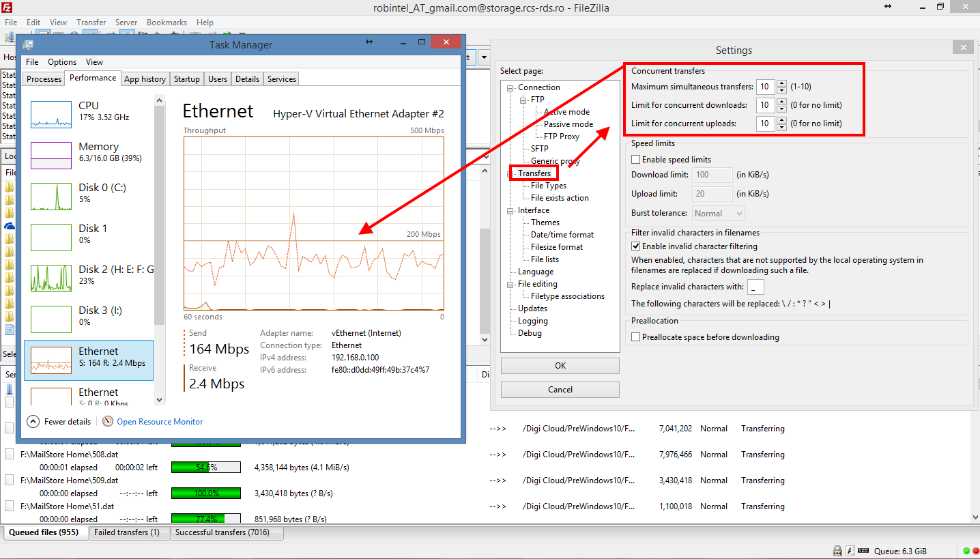Open Quickconnect history dropdown arrow
The width and height of the screenshot is (980, 559).
[x=485, y=57]
